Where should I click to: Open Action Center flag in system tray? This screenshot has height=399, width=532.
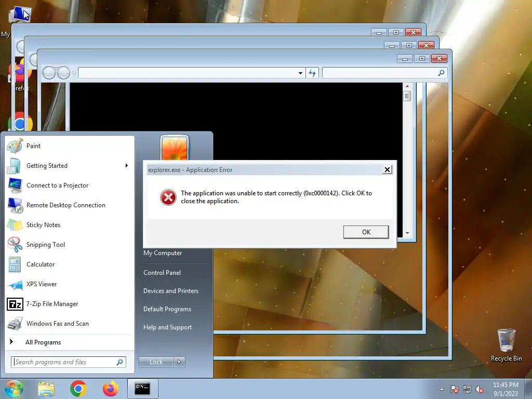(x=455, y=389)
